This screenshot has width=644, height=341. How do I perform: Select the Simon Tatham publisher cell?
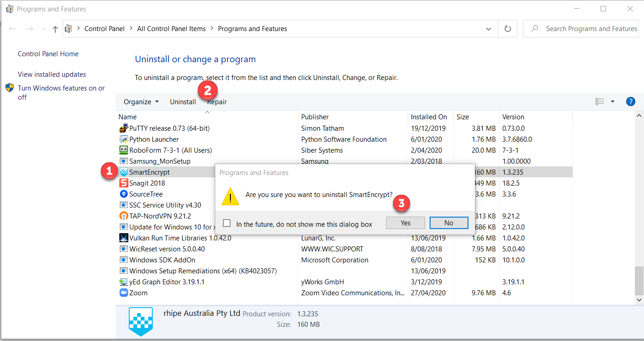tap(323, 128)
